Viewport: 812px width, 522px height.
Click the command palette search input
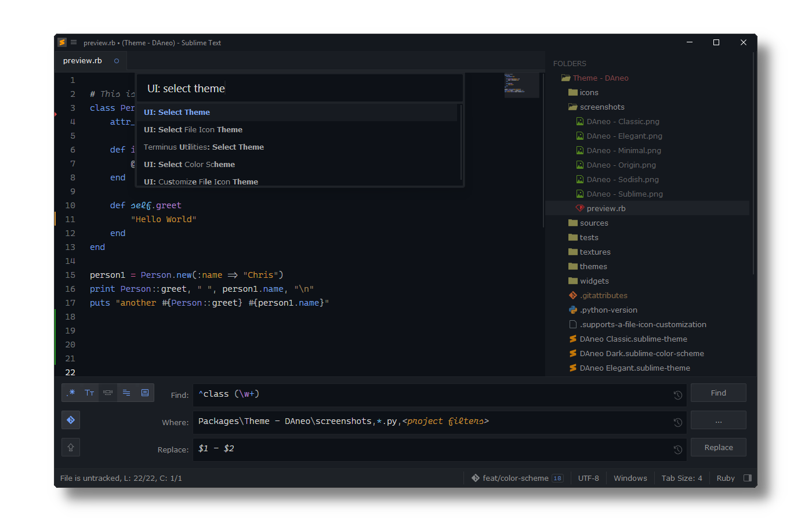[299, 88]
